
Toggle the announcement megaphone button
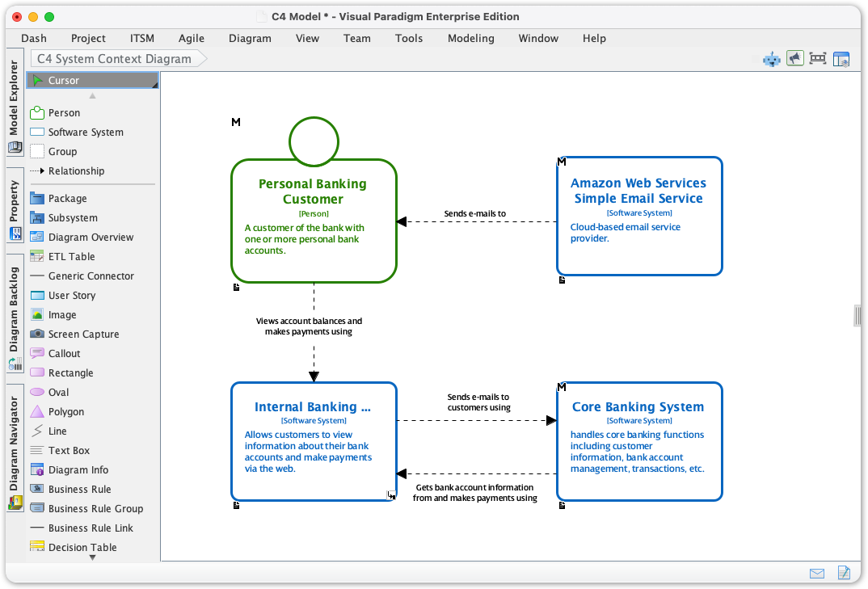pyautogui.click(x=794, y=58)
